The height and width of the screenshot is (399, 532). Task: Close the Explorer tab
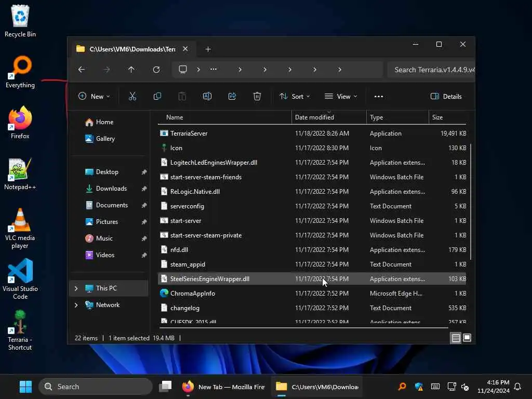(x=185, y=49)
